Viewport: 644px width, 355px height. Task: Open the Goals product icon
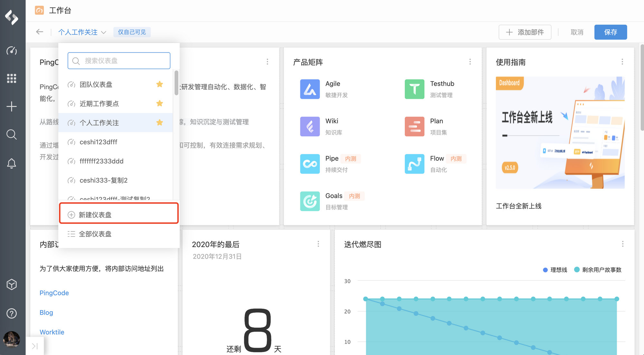point(310,201)
